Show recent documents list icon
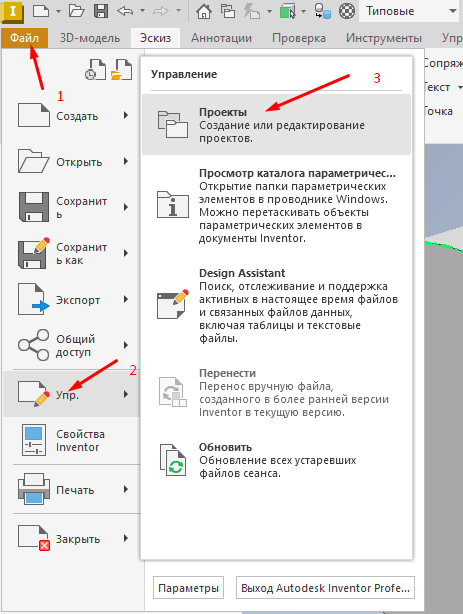Viewport: 463px width, 614px height. pyautogui.click(x=96, y=70)
